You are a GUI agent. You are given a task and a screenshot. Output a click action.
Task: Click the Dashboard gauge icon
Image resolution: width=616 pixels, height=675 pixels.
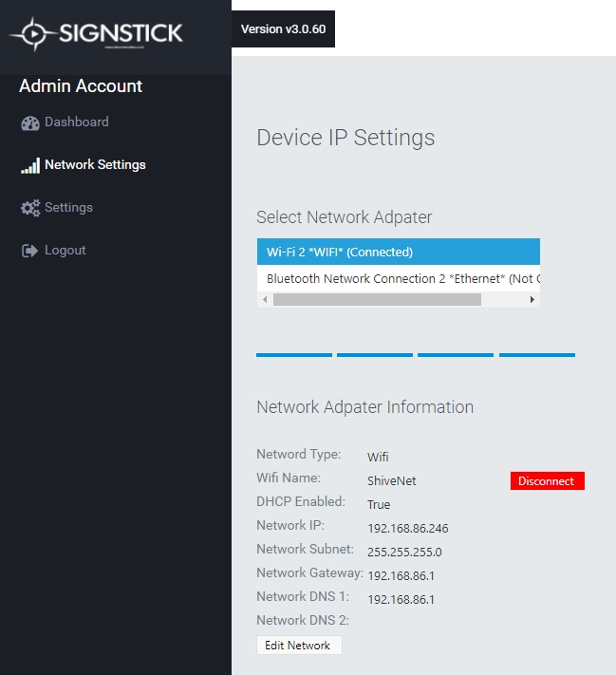click(30, 122)
